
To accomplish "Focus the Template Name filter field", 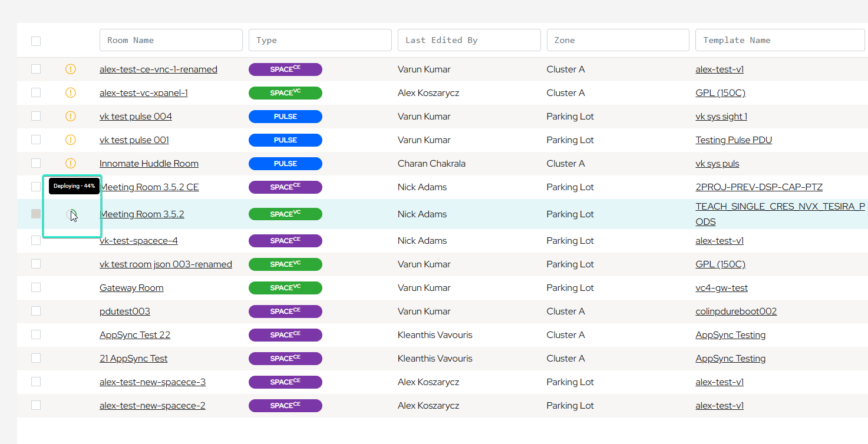I will [780, 40].
